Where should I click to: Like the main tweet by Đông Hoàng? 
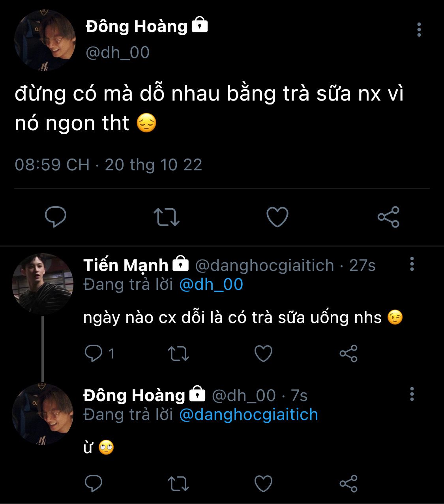point(277,217)
